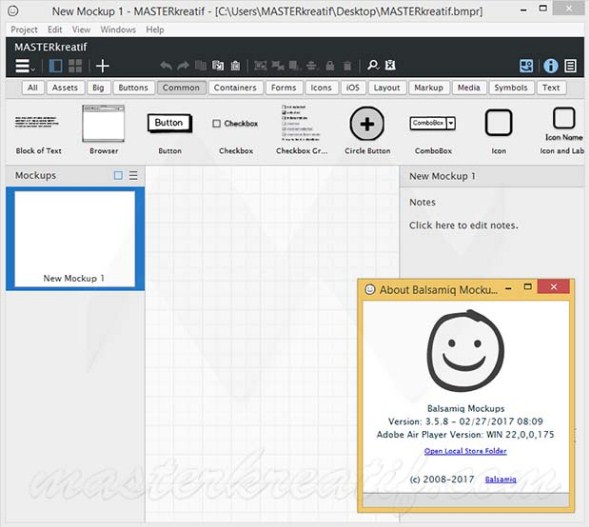This screenshot has width=589, height=527.
Task: Click the New Mockup 1 inspector title
Action: pos(442,176)
